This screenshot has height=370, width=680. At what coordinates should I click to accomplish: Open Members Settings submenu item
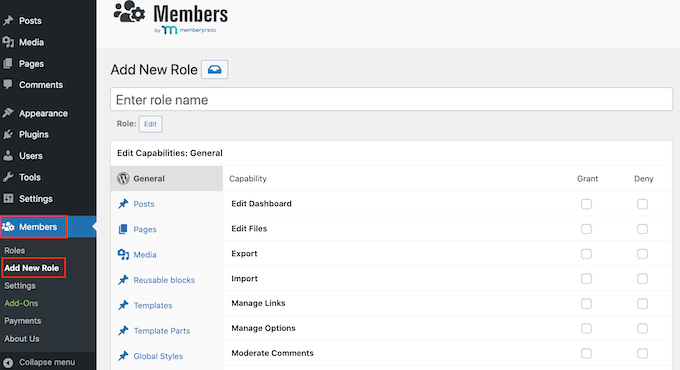20,286
